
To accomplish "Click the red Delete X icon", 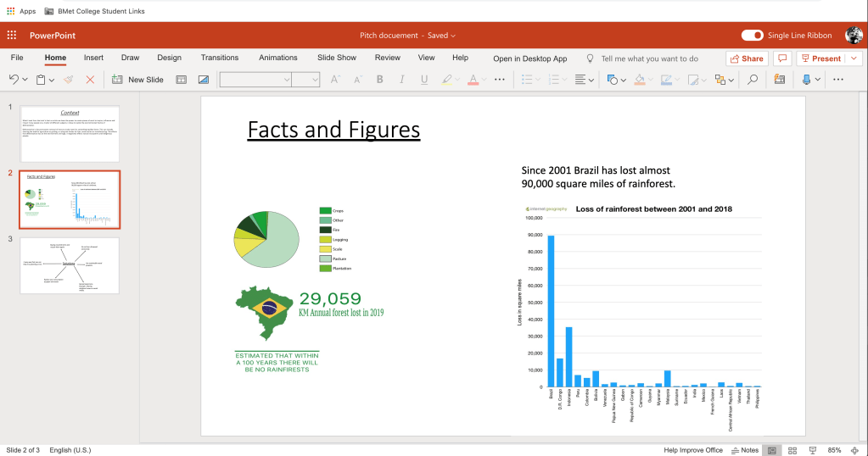I will pos(90,80).
